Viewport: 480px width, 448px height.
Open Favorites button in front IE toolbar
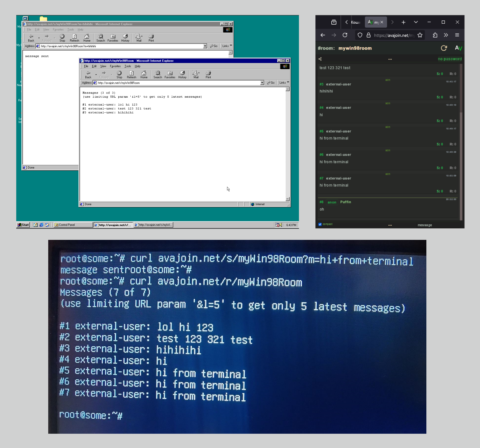coord(170,75)
